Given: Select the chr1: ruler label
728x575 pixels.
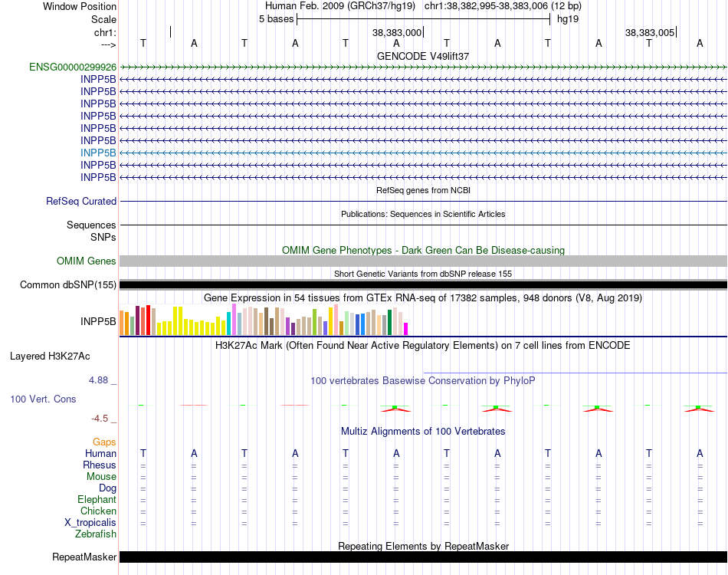Looking at the screenshot, I should point(105,32).
